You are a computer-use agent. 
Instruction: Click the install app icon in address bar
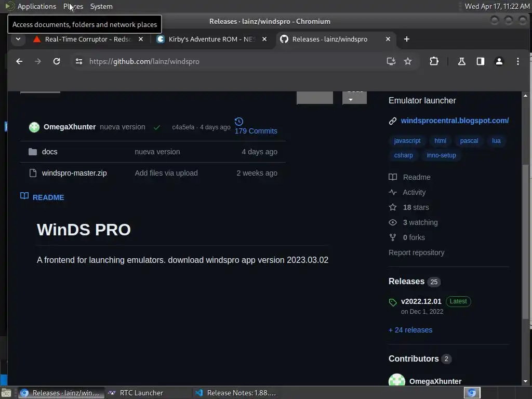tap(391, 61)
